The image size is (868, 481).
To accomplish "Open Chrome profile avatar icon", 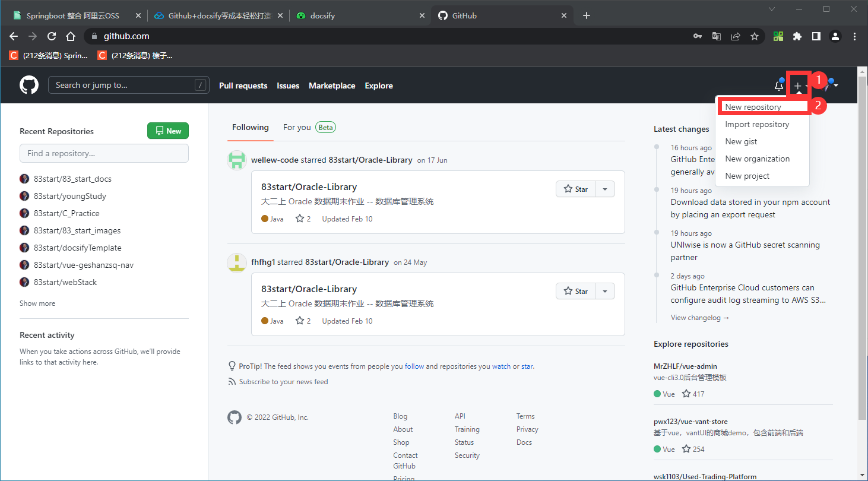I will coord(835,36).
